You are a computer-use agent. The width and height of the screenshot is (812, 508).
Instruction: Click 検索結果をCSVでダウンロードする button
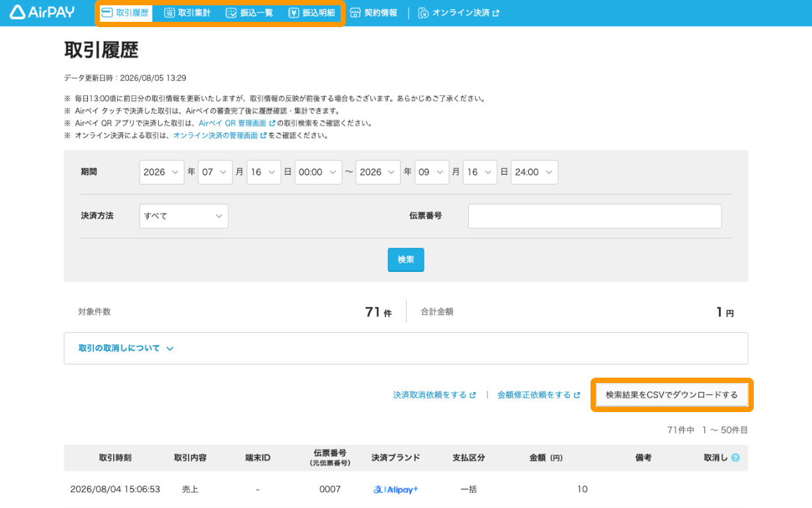pyautogui.click(x=672, y=395)
